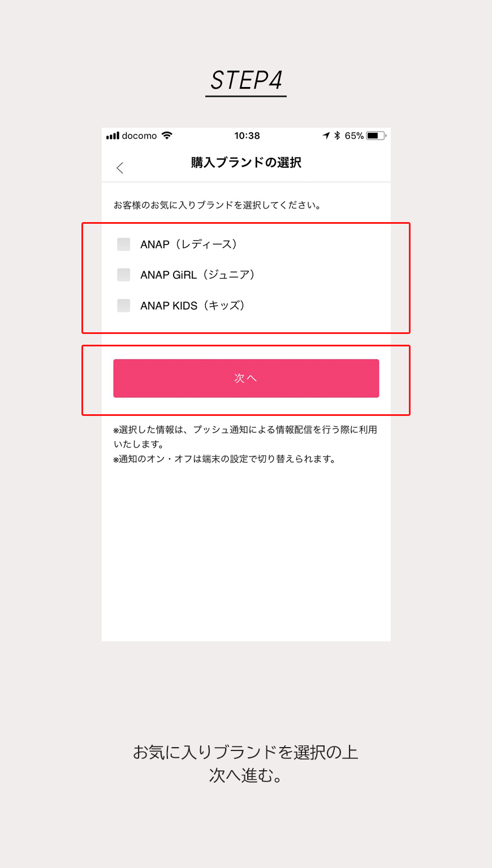This screenshot has width=492, height=868.
Task: Check the ANAP（レディース）checkbox
Action: point(123,244)
